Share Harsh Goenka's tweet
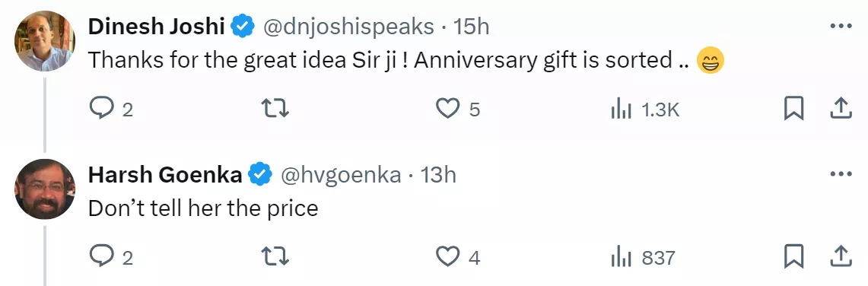Viewport: 868px width, 286px height. tap(841, 256)
